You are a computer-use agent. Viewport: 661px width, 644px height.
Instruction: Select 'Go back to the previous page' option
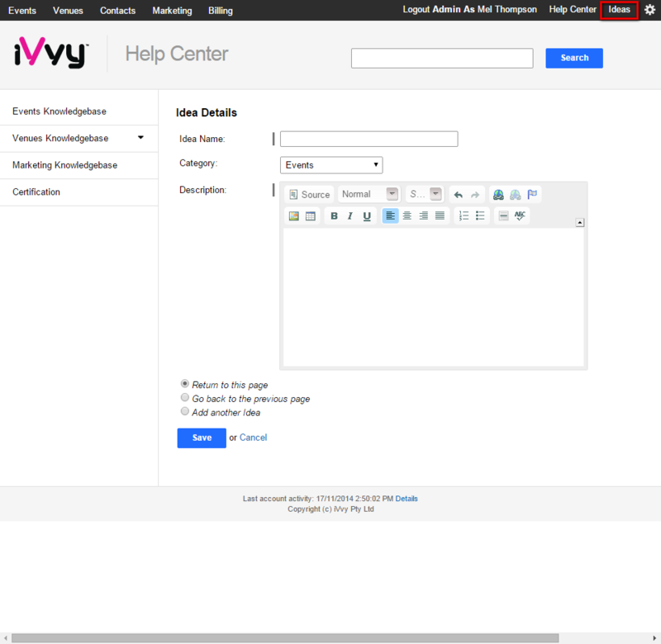tap(184, 398)
